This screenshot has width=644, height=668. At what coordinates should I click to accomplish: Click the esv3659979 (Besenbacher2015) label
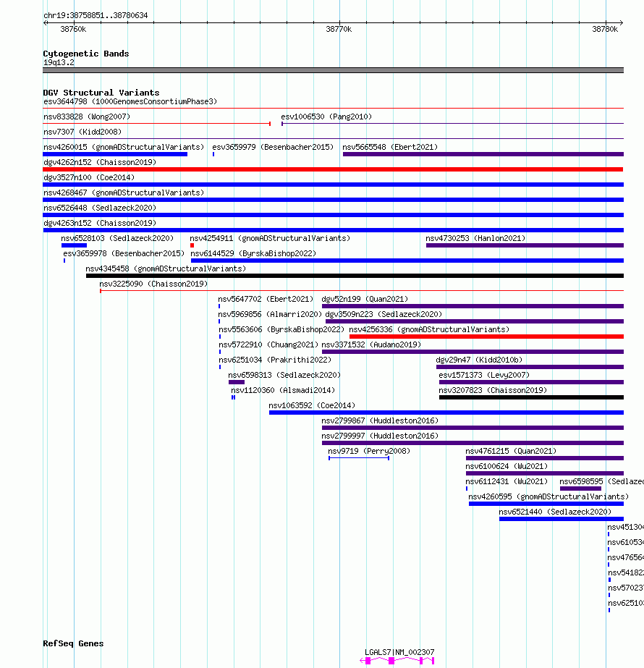pos(273,147)
